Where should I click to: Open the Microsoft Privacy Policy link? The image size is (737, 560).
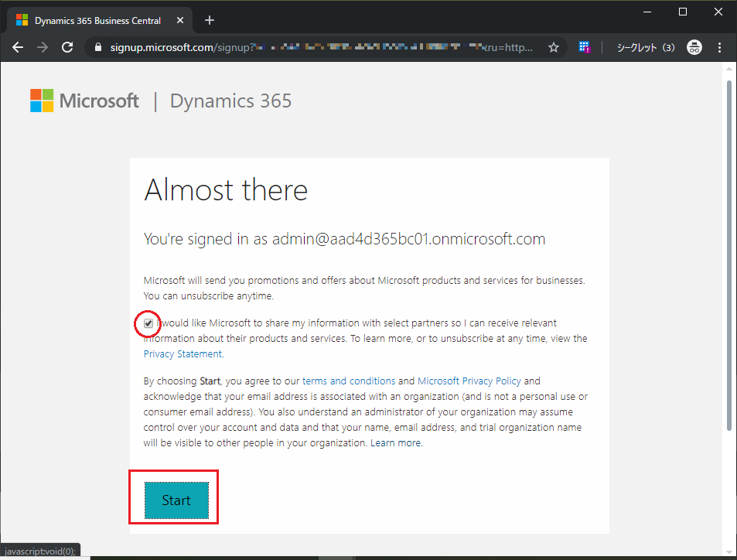coord(469,381)
